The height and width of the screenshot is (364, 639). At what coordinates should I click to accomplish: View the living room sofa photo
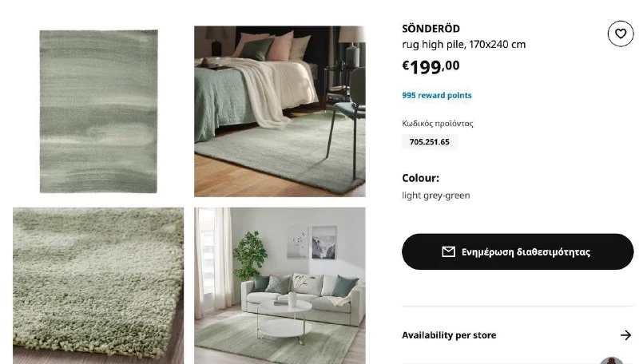point(280,286)
